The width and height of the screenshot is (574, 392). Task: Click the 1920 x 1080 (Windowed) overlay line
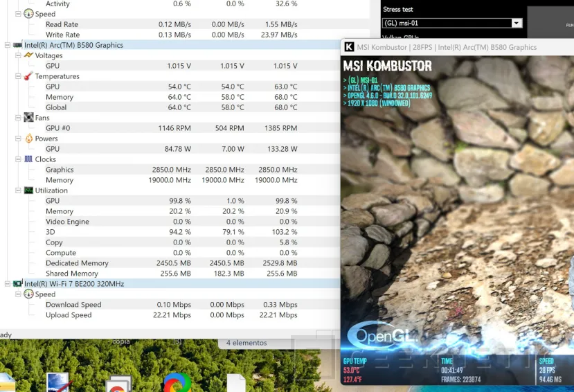pyautogui.click(x=377, y=103)
